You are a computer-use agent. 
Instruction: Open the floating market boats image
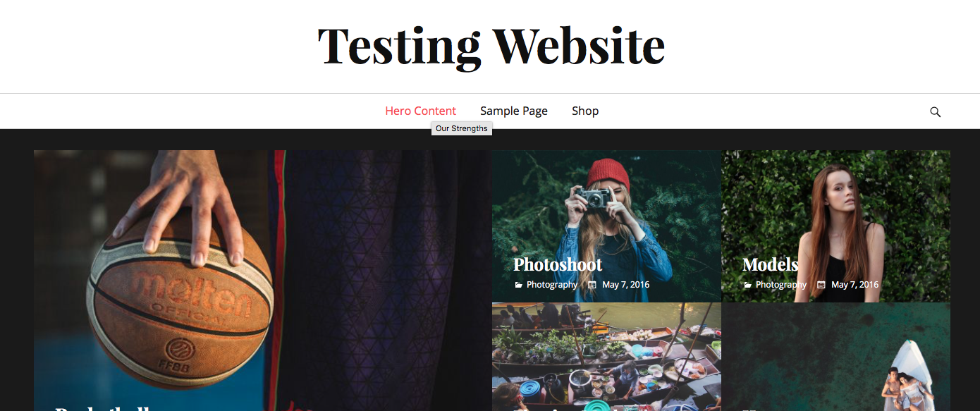(606, 357)
